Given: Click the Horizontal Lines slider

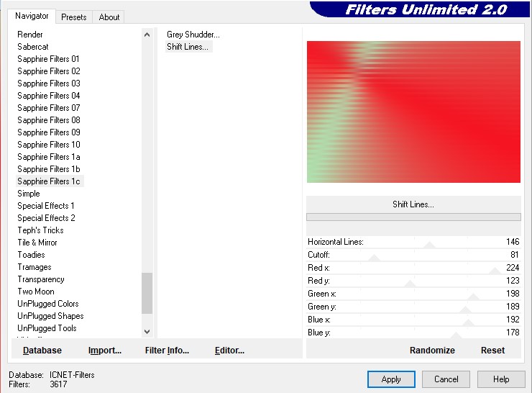Looking at the screenshot, I should (x=429, y=244).
